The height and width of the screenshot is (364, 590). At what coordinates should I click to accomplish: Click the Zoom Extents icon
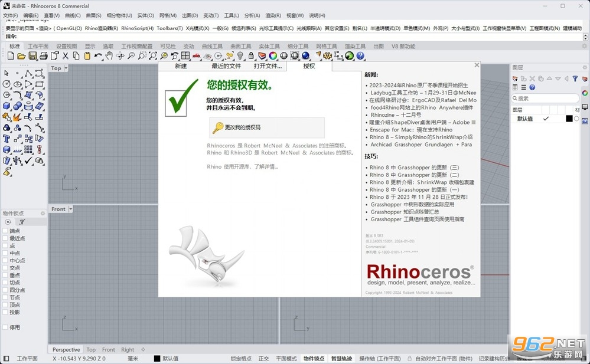click(x=153, y=56)
